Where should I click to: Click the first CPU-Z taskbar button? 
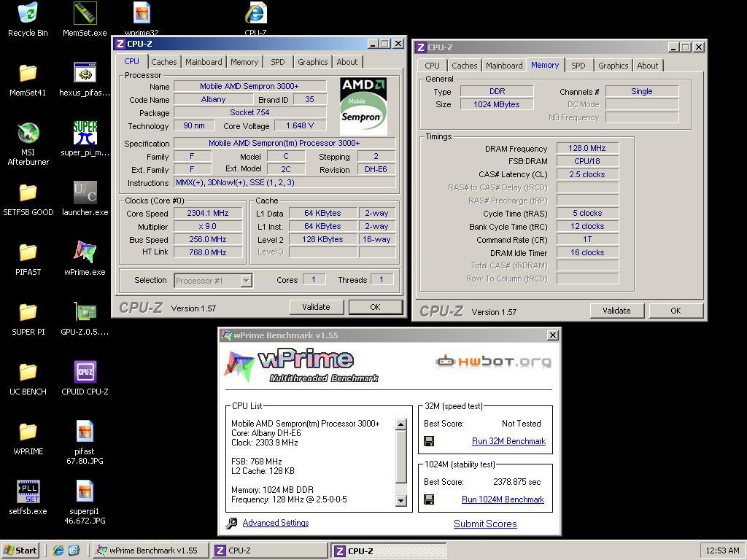pos(270,551)
